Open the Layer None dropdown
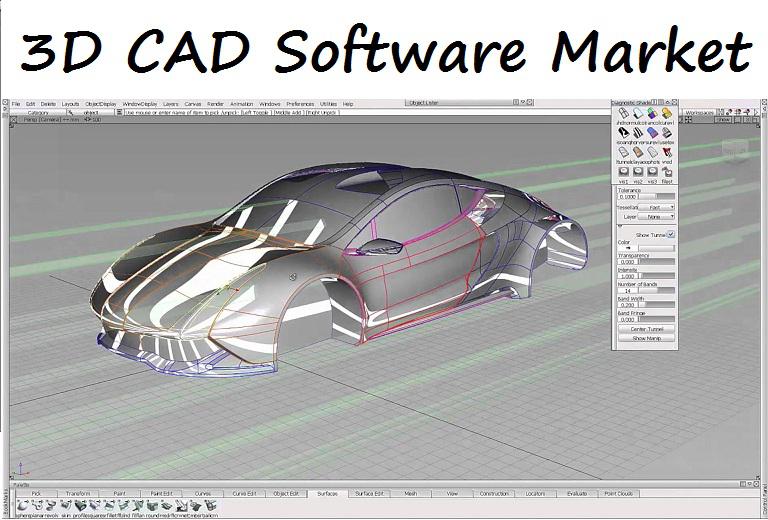 click(656, 216)
